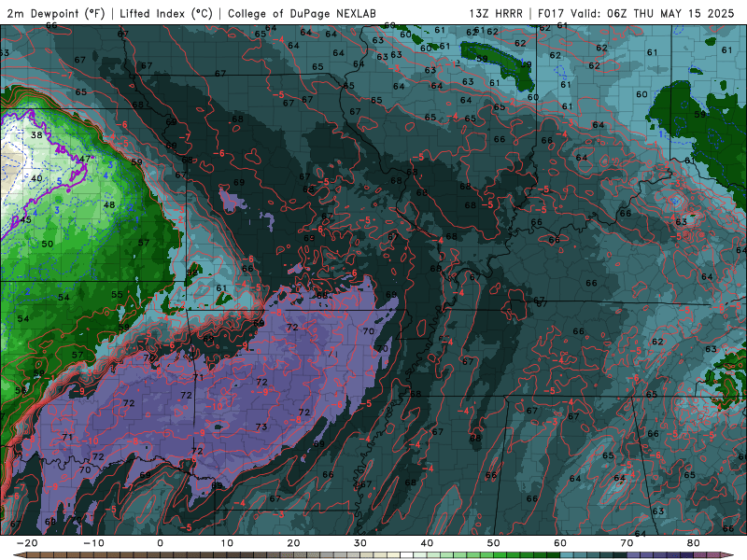The width and height of the screenshot is (747, 560).
Task: Click the left arrow end of the color bar
Action: coord(18,555)
